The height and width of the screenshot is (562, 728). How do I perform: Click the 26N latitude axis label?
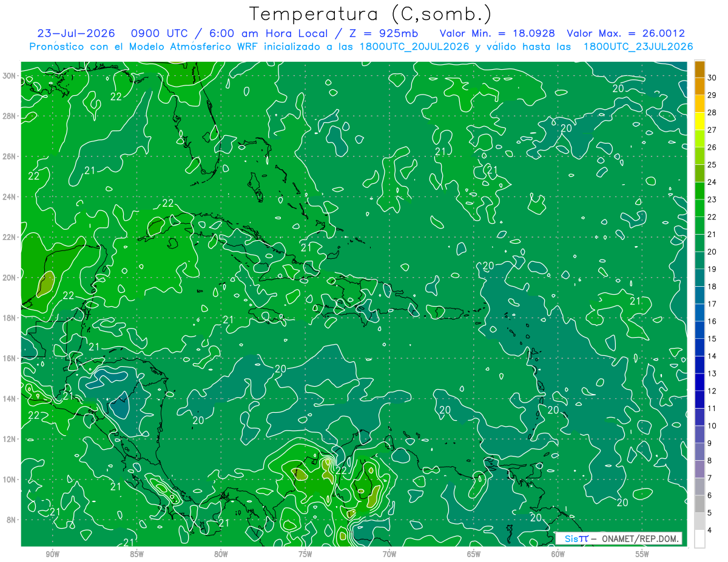coord(10,156)
